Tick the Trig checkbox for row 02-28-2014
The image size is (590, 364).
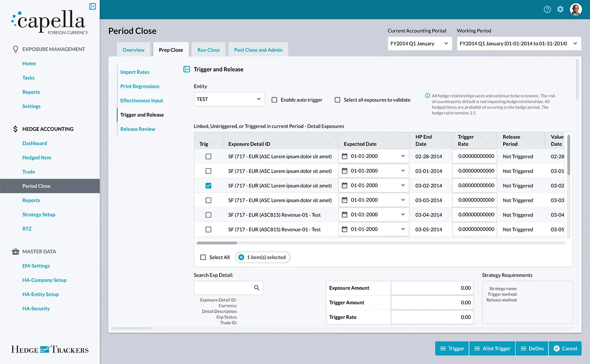[208, 156]
